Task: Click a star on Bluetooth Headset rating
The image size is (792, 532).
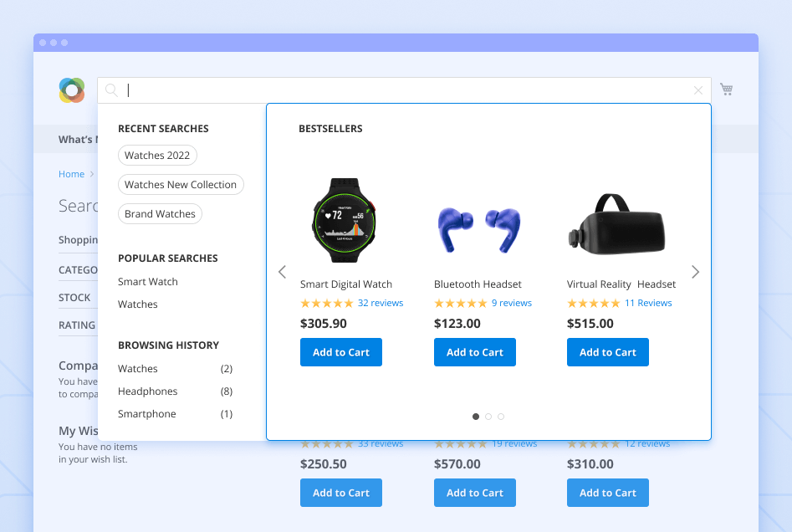Action: (x=461, y=303)
